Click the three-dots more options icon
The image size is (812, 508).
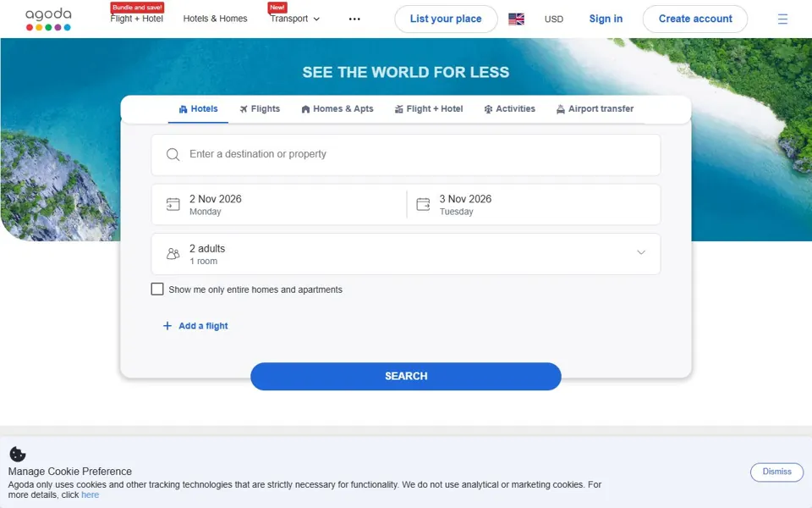(x=354, y=19)
